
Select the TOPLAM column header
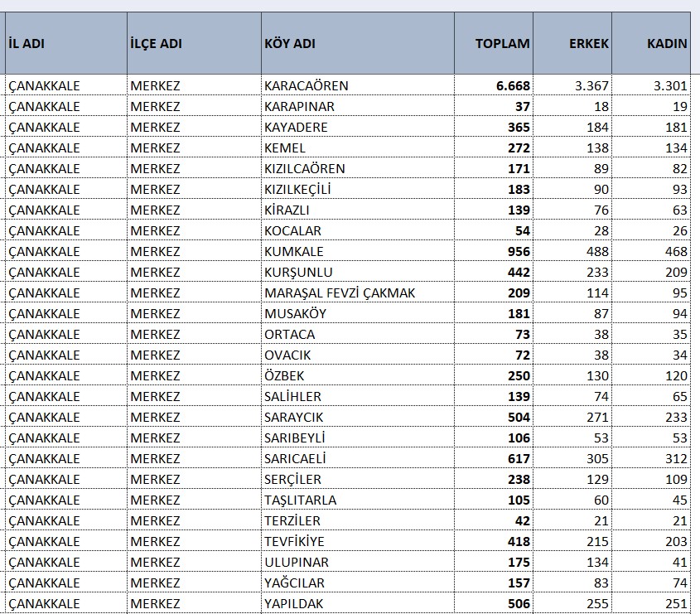click(x=493, y=44)
